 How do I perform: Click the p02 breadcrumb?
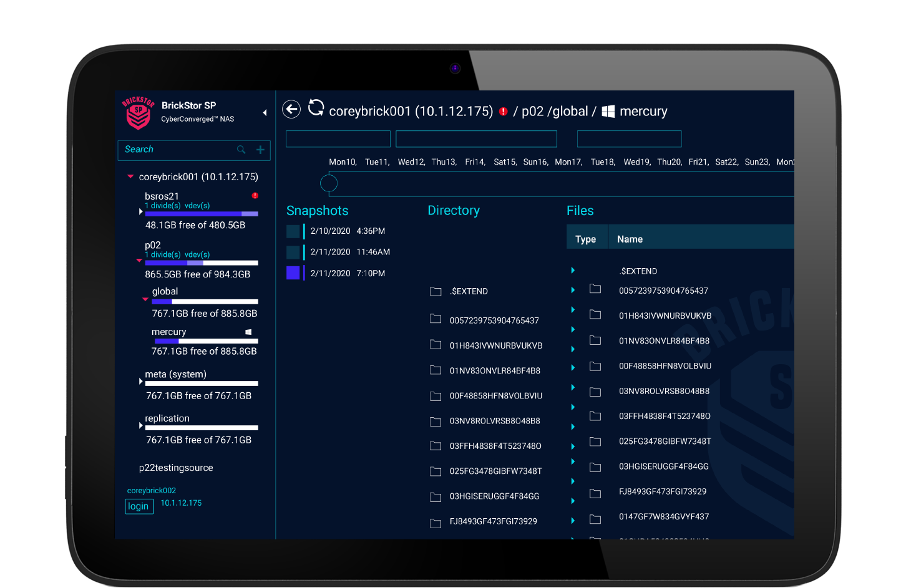pyautogui.click(x=532, y=112)
